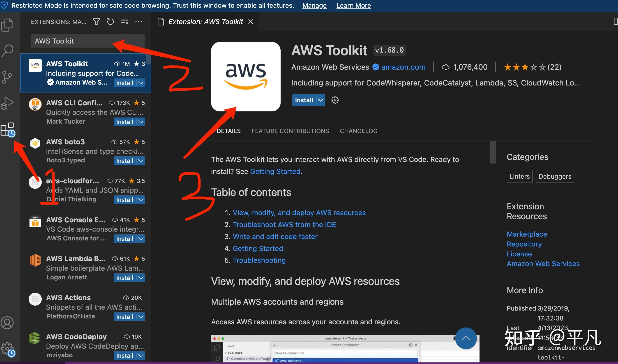Screen dimensions: 618x364
Task: Expand Install dropdown for AWS Console extension
Action: click(x=141, y=239)
